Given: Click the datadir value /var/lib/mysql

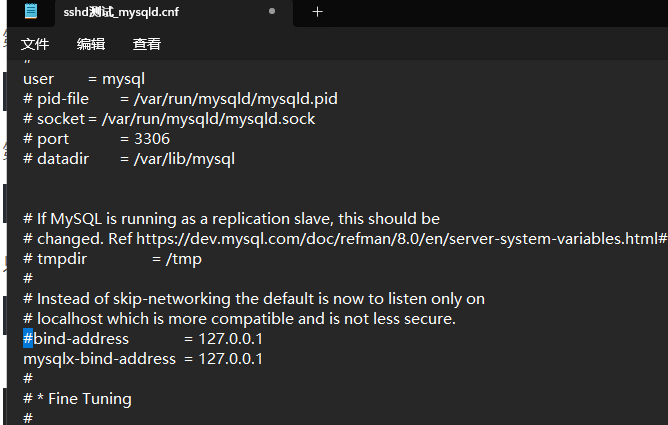Looking at the screenshot, I should coord(184,159).
